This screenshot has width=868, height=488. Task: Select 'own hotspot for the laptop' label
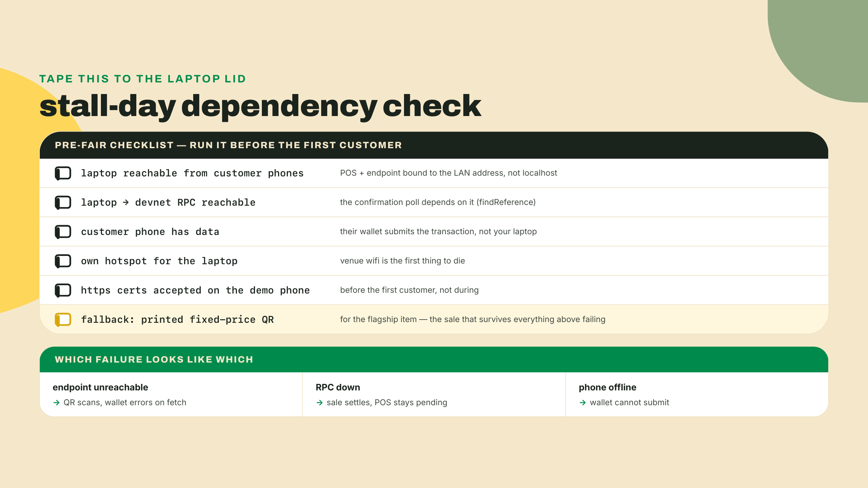tap(159, 261)
